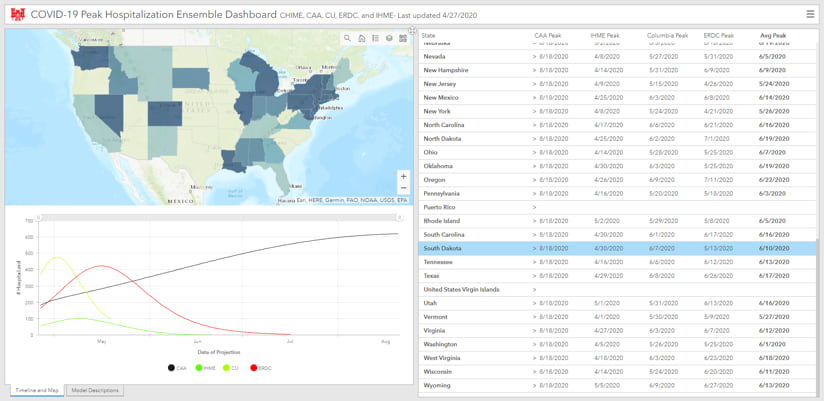This screenshot has height=401, width=824.
Task: Click the highlighted South Dakota row
Action: [617, 248]
